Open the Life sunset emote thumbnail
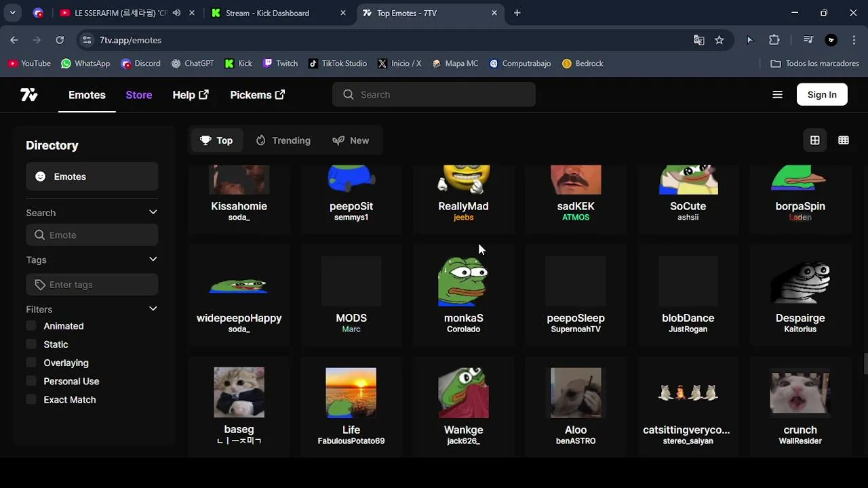The image size is (868, 488). pyautogui.click(x=351, y=392)
